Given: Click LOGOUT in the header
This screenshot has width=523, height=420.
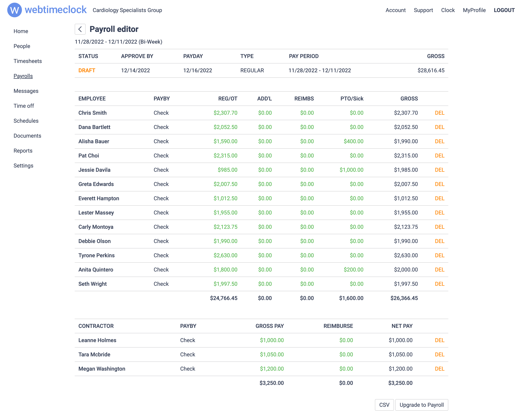Looking at the screenshot, I should pyautogui.click(x=504, y=10).
